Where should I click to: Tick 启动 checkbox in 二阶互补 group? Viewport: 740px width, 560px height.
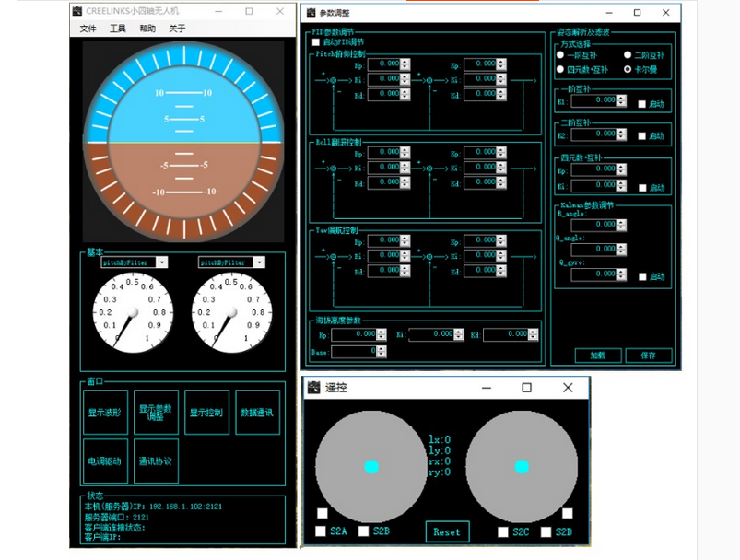click(641, 136)
